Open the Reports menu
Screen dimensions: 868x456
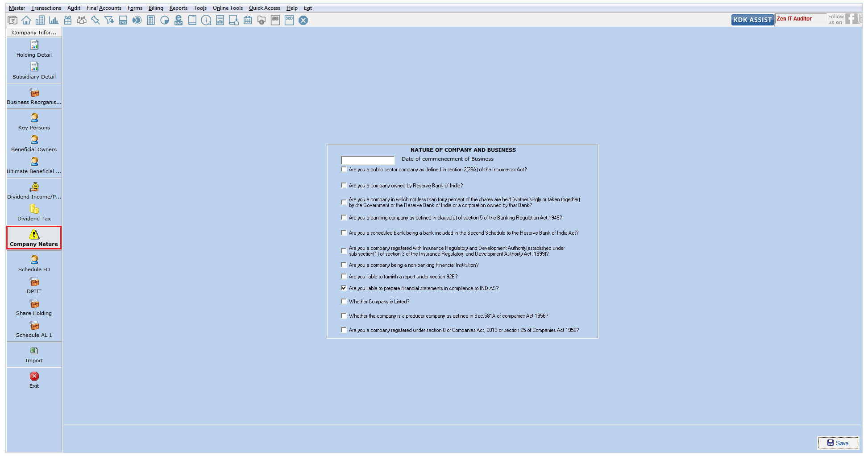[x=179, y=8]
